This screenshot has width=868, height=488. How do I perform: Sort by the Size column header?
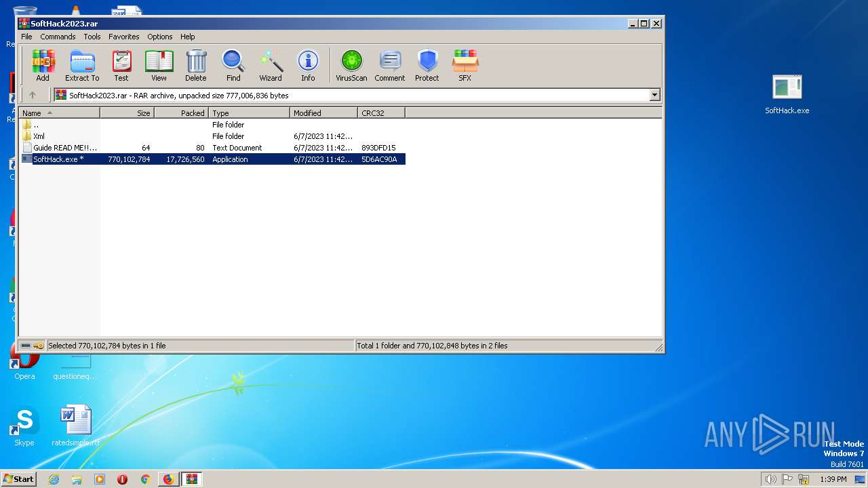(x=127, y=113)
